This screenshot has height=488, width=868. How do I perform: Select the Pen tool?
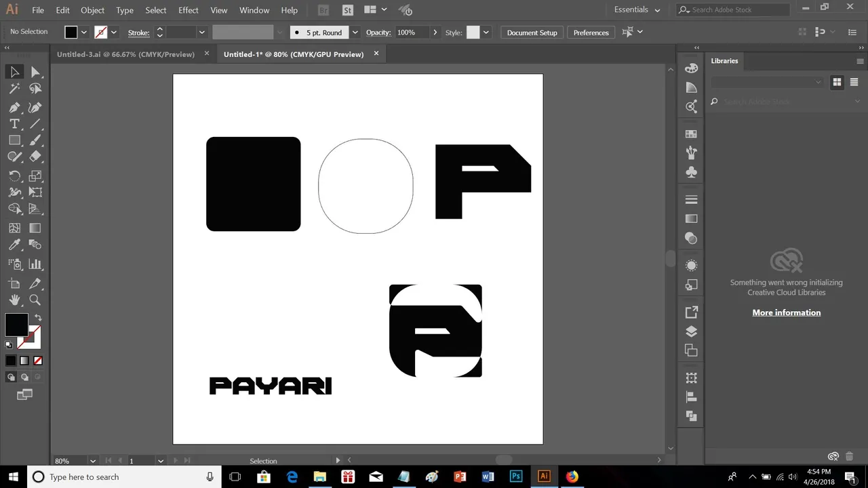14,107
